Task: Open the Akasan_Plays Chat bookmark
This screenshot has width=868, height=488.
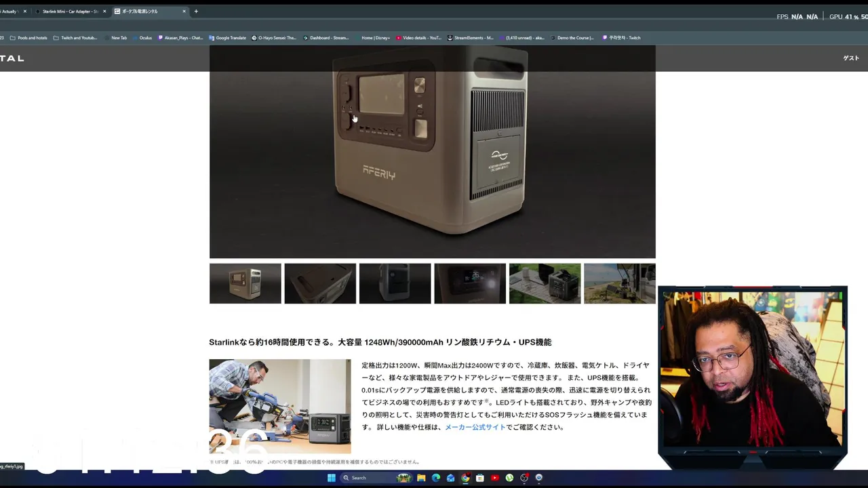Action: click(180, 38)
